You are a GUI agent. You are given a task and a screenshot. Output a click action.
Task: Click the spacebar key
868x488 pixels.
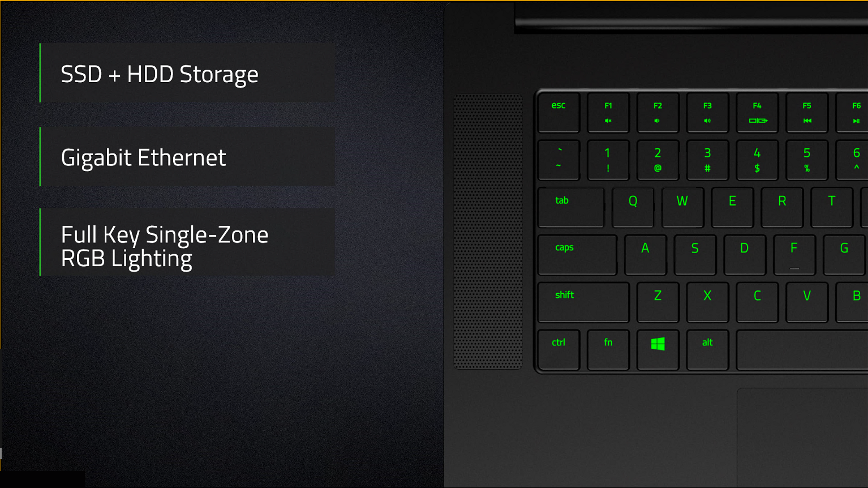click(x=802, y=350)
